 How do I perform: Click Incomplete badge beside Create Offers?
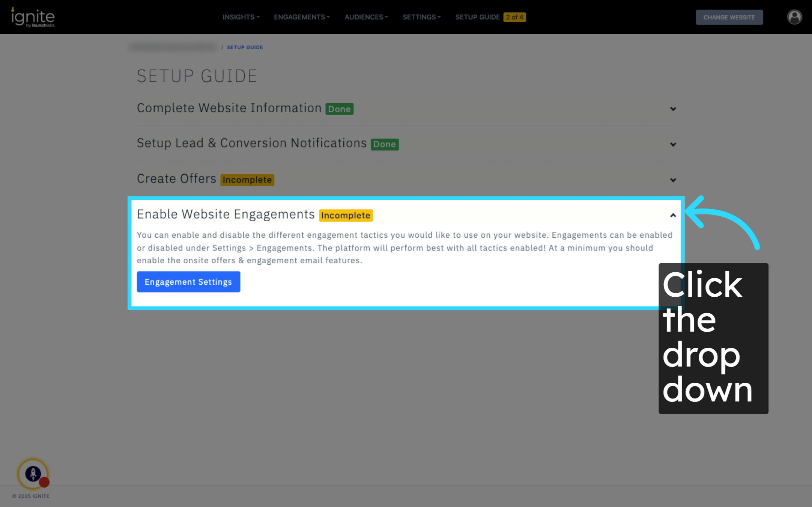pyautogui.click(x=247, y=180)
